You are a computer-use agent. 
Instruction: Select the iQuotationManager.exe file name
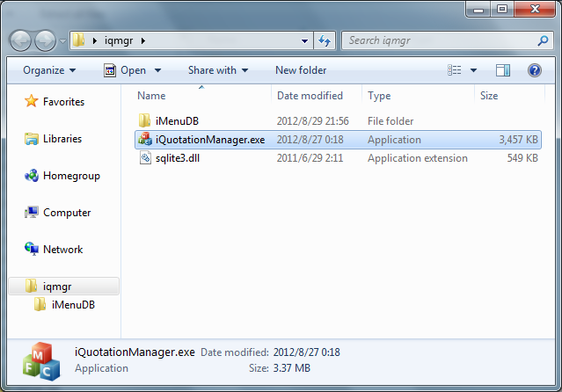(x=210, y=140)
